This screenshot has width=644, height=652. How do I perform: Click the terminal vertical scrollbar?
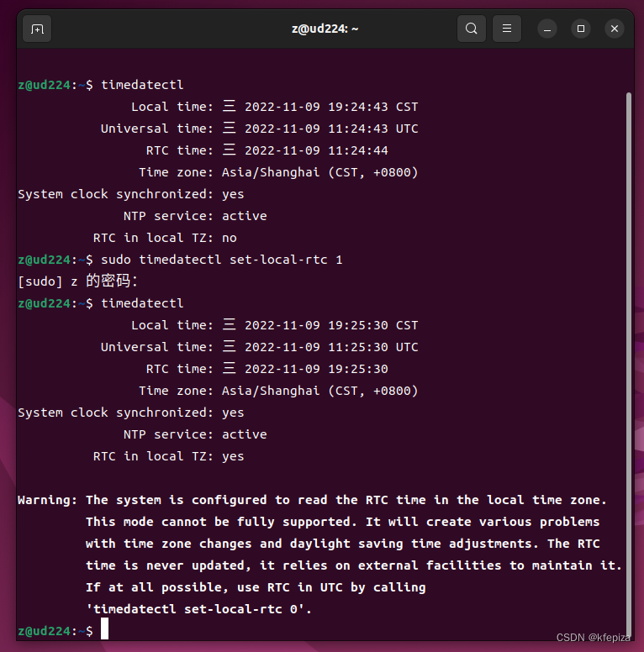629,364
